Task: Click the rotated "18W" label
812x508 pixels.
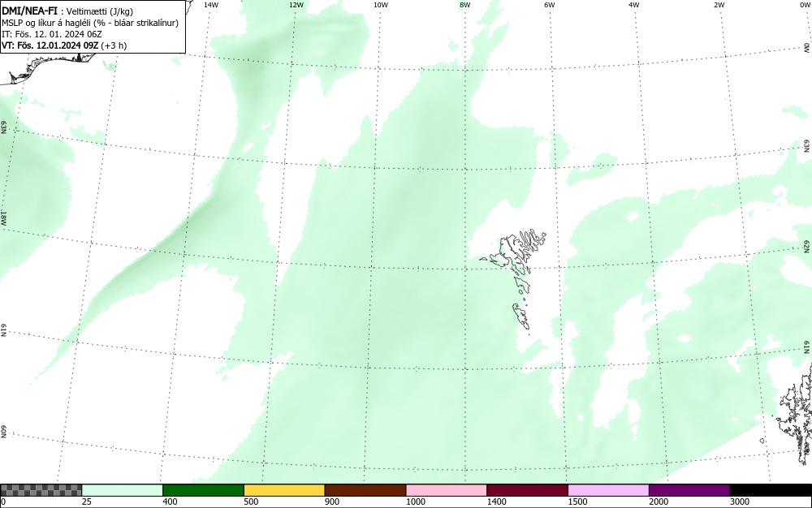Action: coord(3,217)
